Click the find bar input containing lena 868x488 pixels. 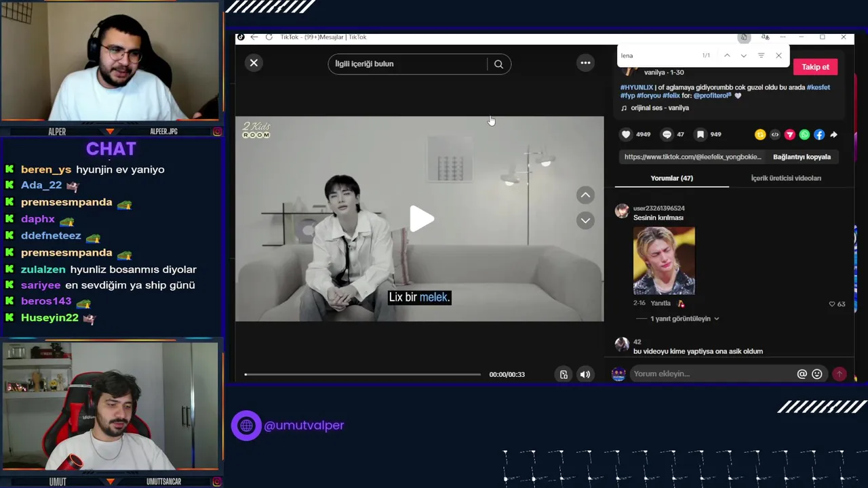click(x=658, y=56)
